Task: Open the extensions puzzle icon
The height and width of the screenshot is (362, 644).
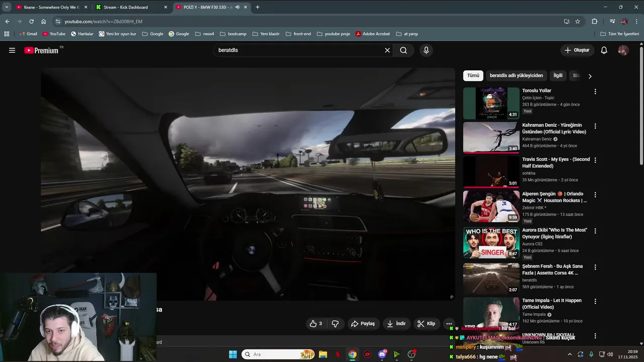Action: point(595,22)
